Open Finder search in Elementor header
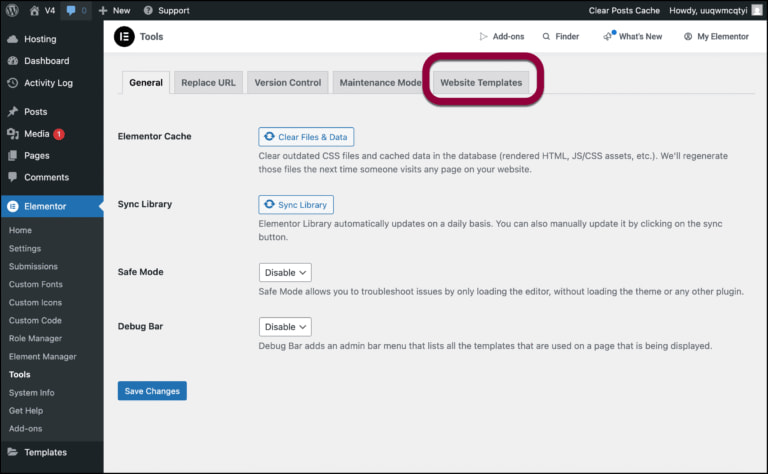 click(x=560, y=37)
